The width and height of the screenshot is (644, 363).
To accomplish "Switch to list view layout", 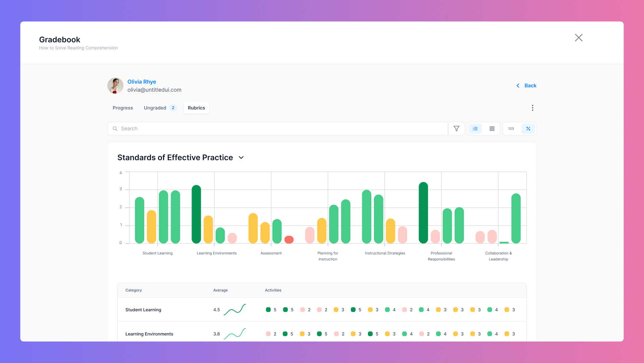I will (475, 129).
